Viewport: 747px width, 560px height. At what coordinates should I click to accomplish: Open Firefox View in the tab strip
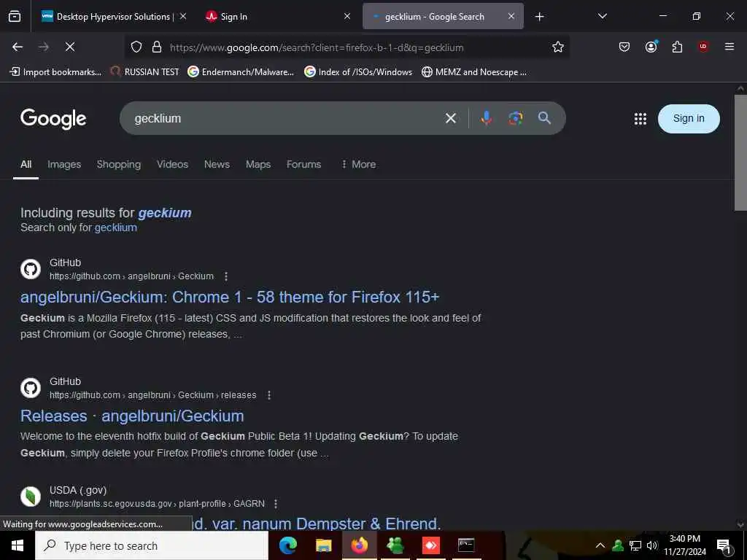coord(15,17)
